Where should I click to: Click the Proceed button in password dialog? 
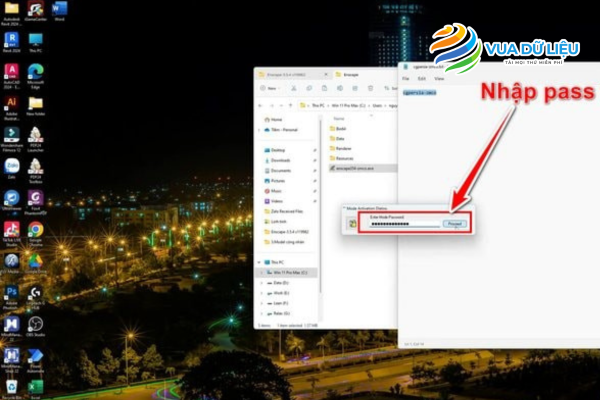454,224
